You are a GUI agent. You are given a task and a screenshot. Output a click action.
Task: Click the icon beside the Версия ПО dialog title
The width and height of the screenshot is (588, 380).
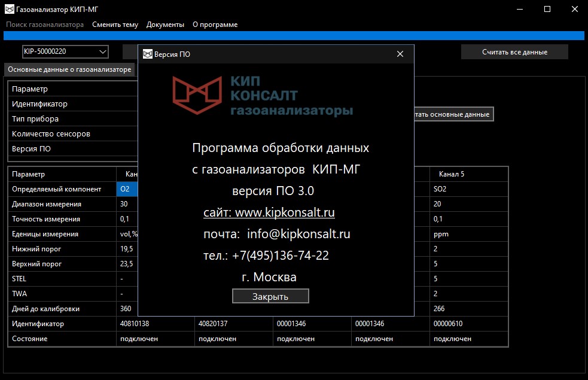pos(147,54)
